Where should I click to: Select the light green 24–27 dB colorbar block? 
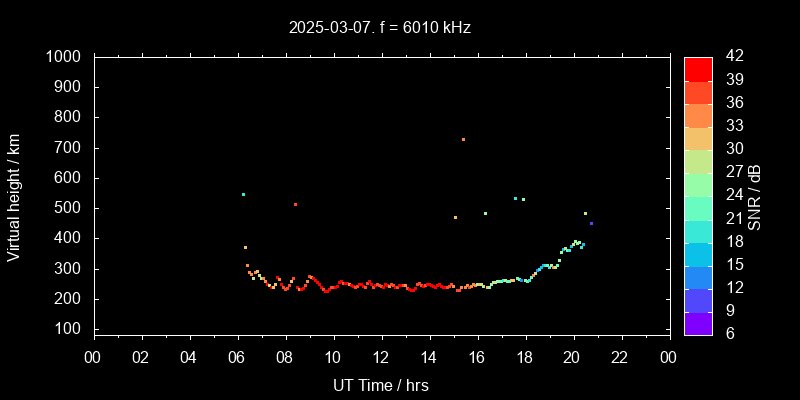[x=698, y=184]
